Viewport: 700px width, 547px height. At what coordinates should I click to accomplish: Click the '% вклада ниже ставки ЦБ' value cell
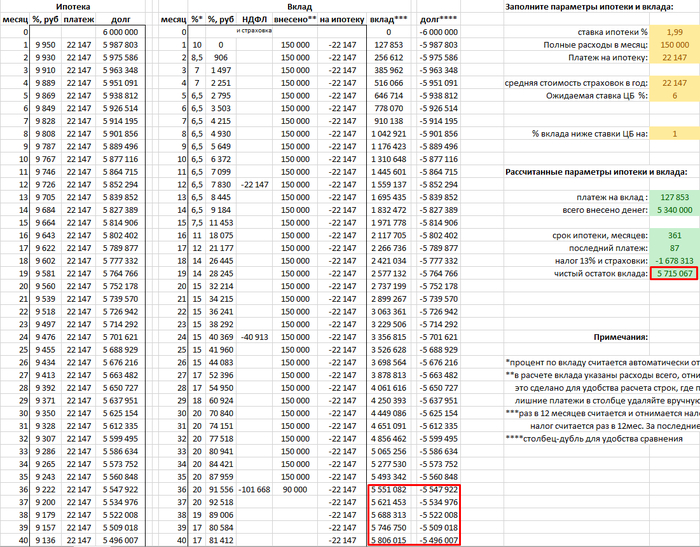[674, 133]
